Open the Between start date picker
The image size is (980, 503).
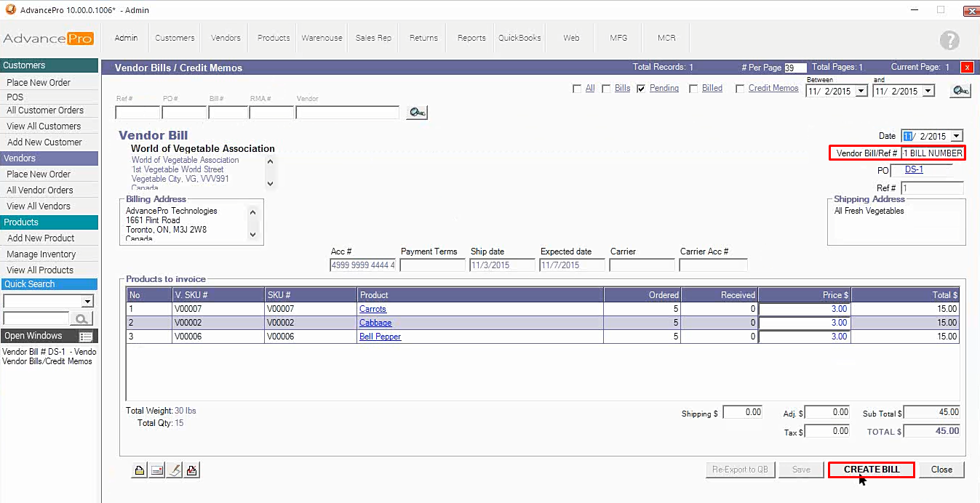[x=861, y=92]
